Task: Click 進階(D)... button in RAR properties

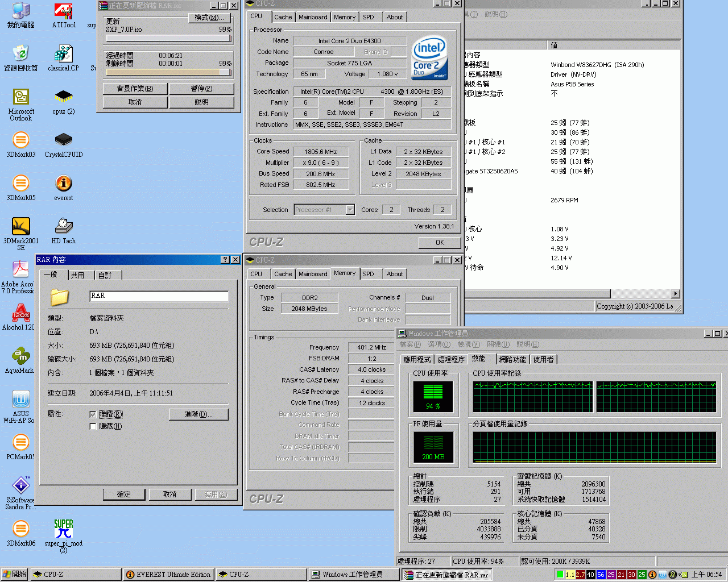Action: [x=198, y=414]
